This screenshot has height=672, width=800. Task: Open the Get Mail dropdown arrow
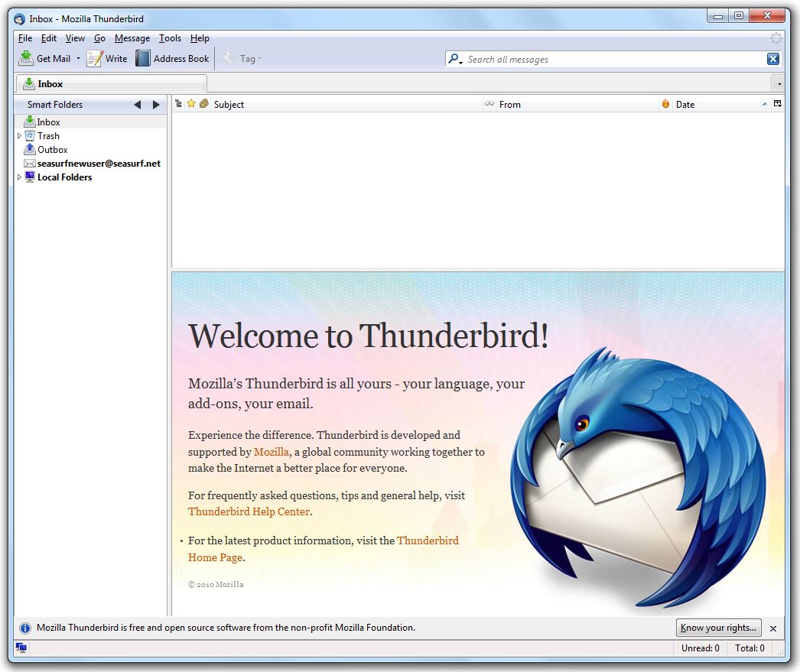coord(78,59)
